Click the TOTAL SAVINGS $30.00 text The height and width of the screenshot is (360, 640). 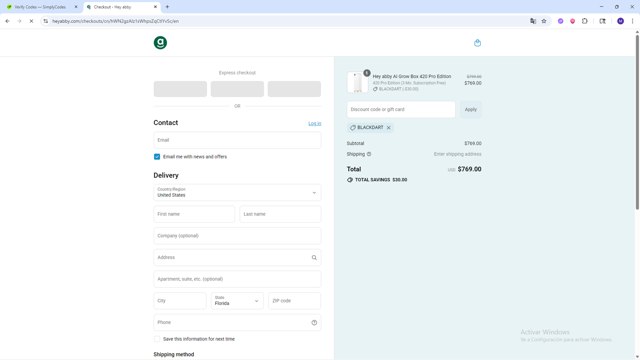click(381, 180)
